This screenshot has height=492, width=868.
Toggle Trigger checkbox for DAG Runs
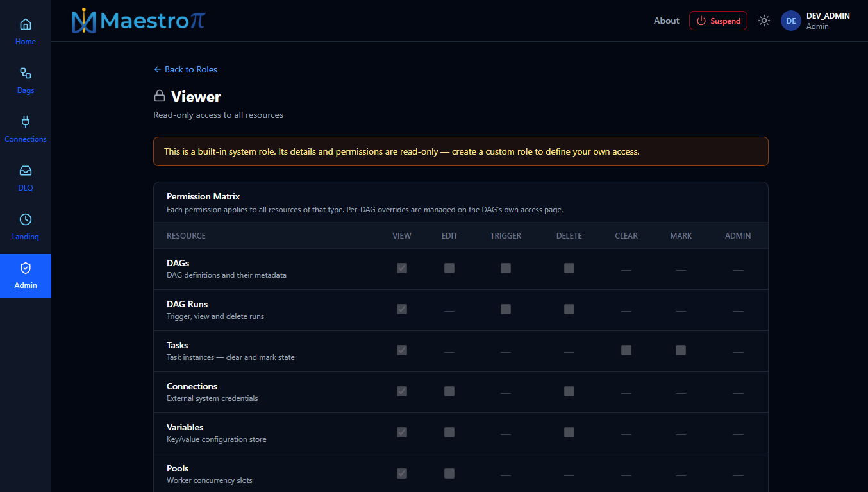(x=506, y=309)
